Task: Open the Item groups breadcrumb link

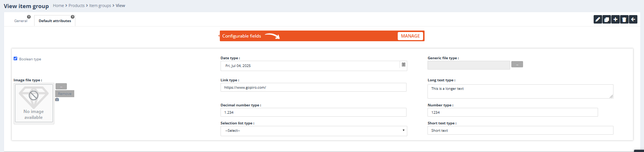Action: point(100,6)
